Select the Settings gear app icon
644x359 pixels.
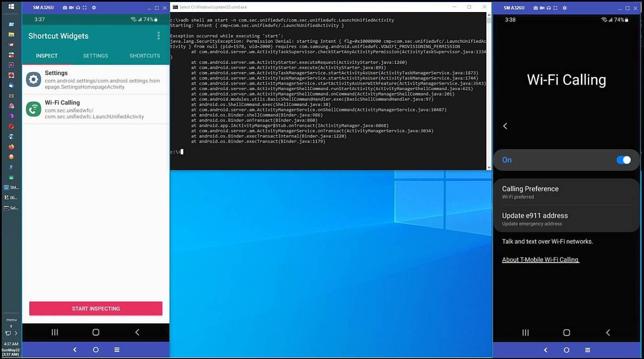click(34, 79)
